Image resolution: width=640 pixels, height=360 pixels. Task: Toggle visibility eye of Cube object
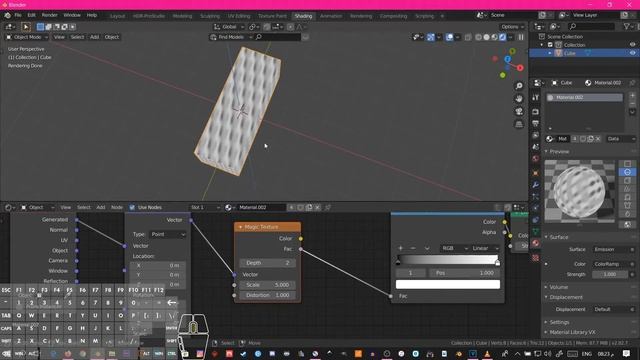(x=632, y=53)
